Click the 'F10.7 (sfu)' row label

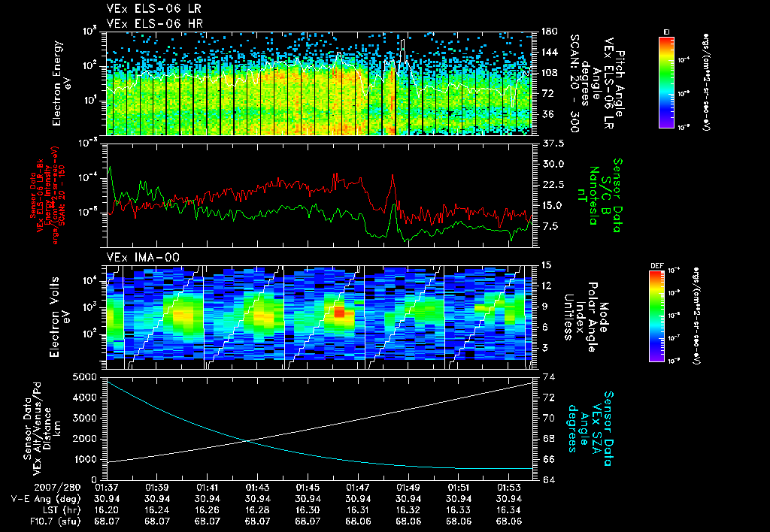click(x=54, y=521)
